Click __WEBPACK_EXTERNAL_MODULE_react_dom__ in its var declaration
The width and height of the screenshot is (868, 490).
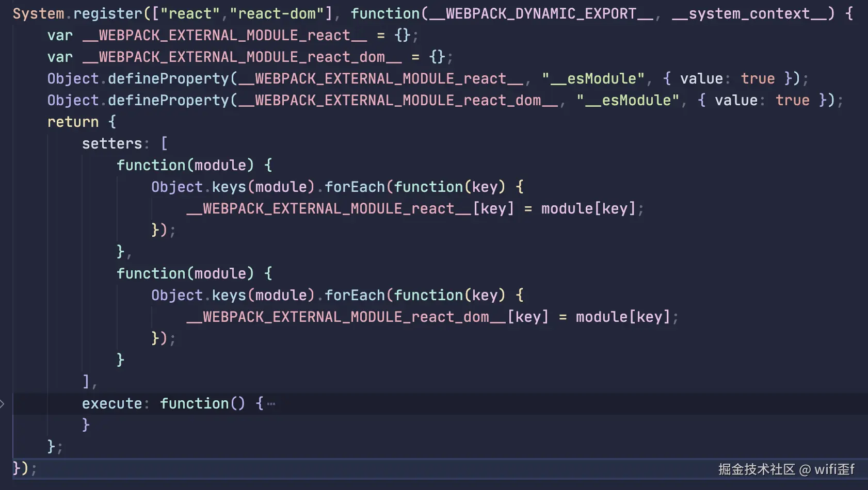[x=242, y=57]
